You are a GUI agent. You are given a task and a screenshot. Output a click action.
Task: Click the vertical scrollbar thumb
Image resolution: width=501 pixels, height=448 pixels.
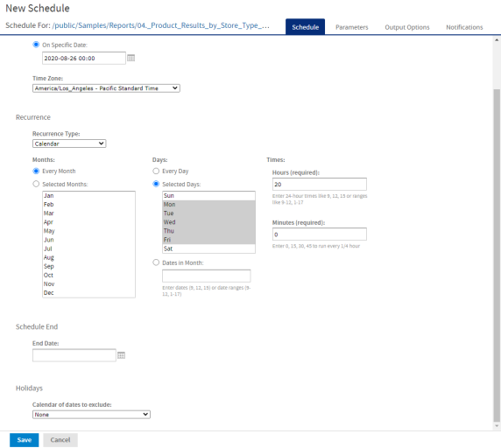click(x=497, y=255)
